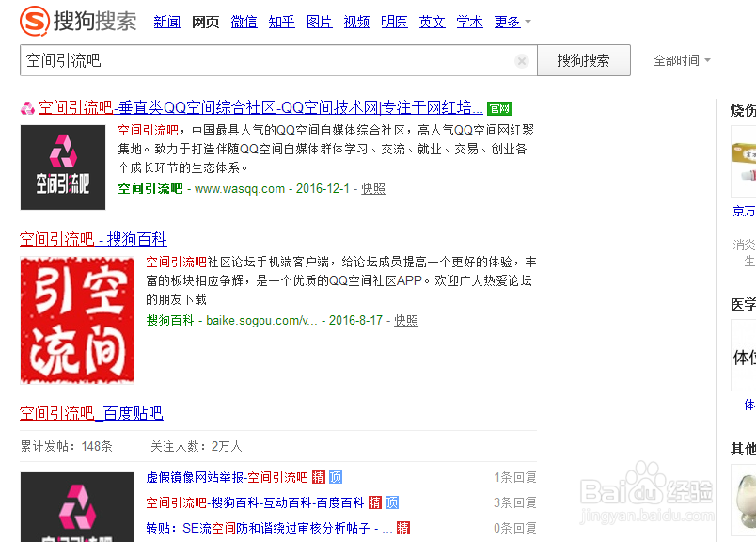Click 精 badge on 搜狗百科-互动百科 post

point(375,502)
